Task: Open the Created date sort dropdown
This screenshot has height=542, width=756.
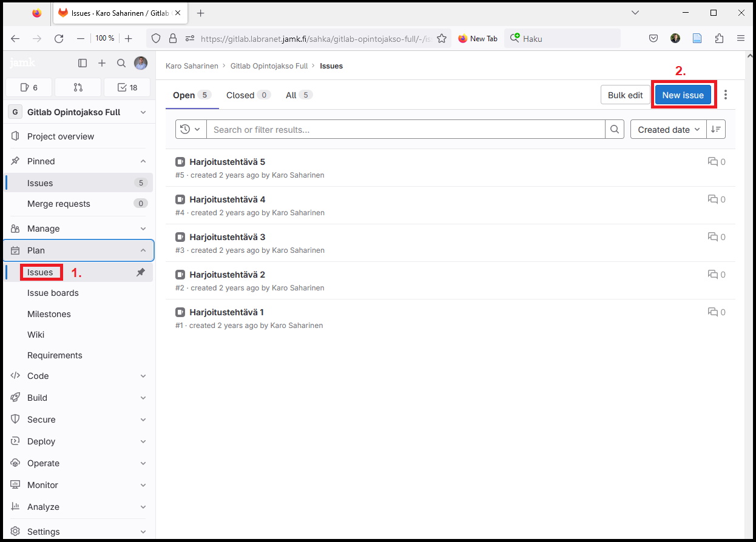Action: (x=669, y=129)
